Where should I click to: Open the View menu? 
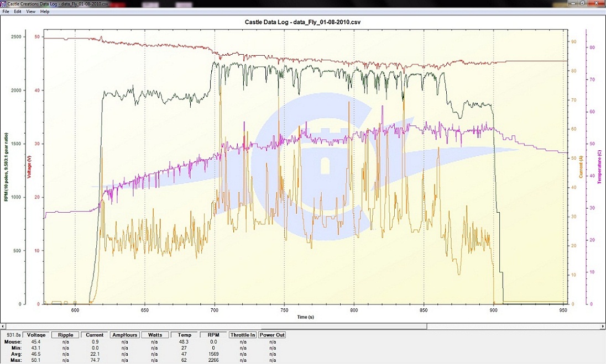pyautogui.click(x=31, y=12)
